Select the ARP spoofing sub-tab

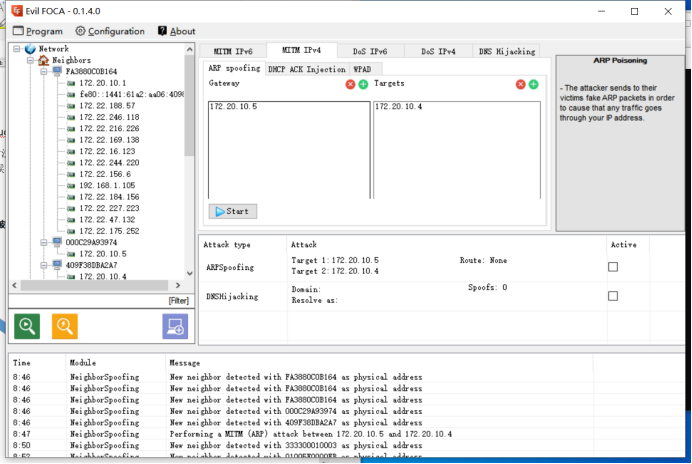[234, 68]
